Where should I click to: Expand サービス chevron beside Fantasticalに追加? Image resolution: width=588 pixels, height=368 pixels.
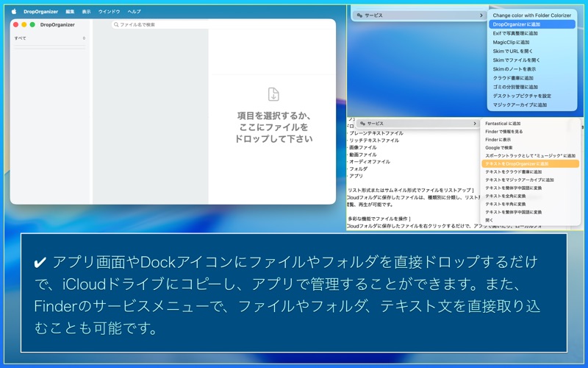click(x=474, y=124)
